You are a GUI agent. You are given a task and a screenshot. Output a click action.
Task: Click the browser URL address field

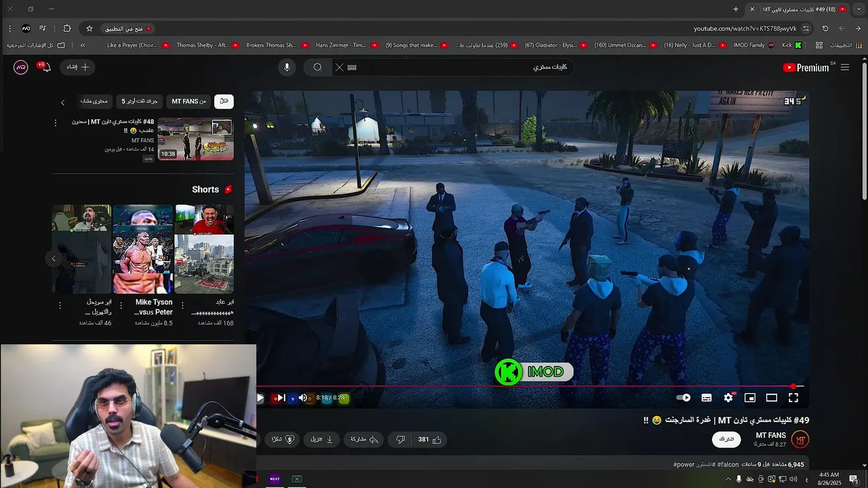[745, 28]
